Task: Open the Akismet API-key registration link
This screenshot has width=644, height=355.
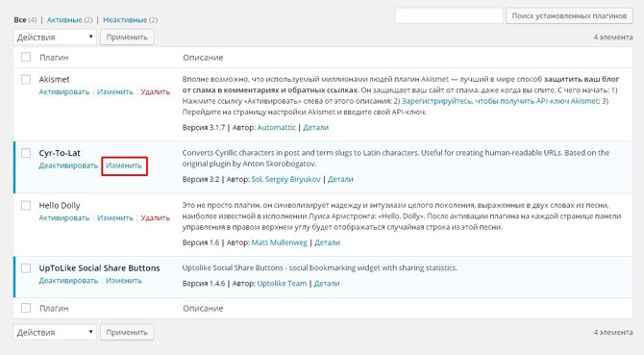Action: click(501, 101)
